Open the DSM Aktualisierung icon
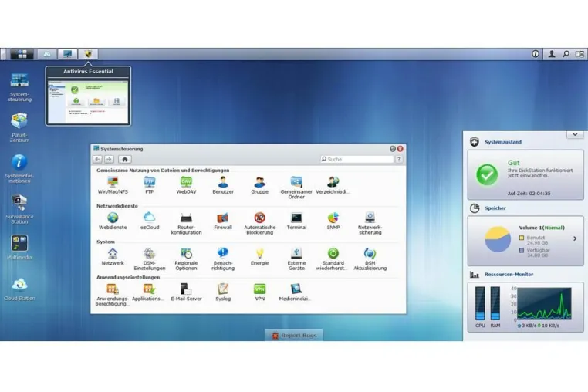The image size is (588, 392). [370, 259]
